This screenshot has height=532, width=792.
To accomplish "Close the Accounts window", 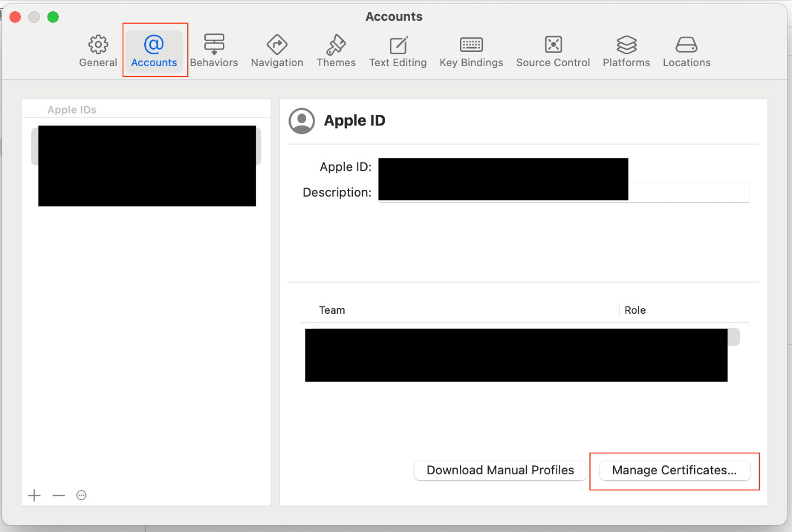I will tap(15, 17).
